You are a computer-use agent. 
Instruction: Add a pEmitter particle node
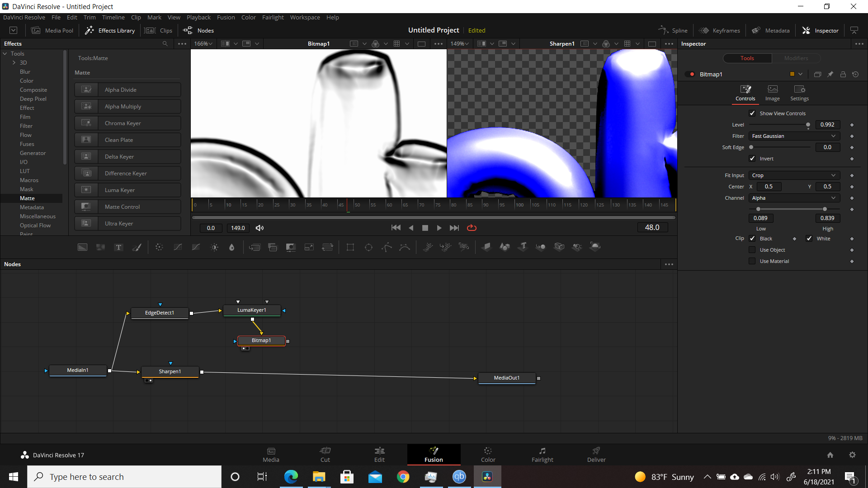click(x=428, y=247)
